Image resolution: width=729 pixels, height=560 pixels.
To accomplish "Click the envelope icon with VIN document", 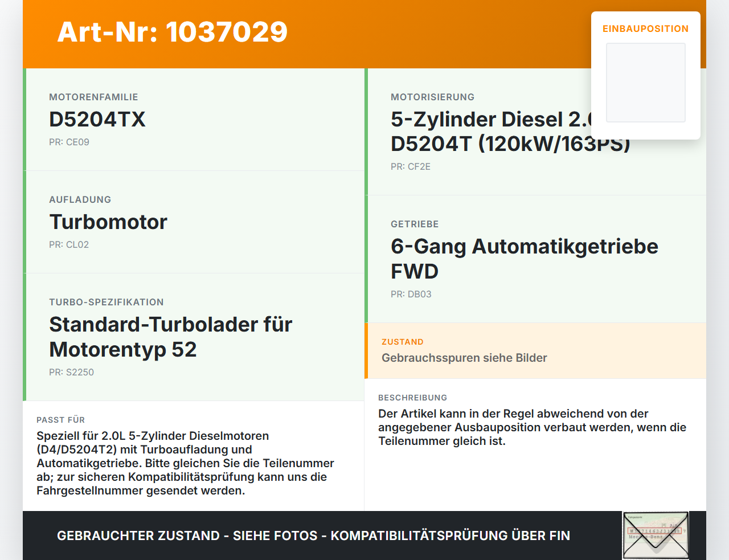I will 656,536.
